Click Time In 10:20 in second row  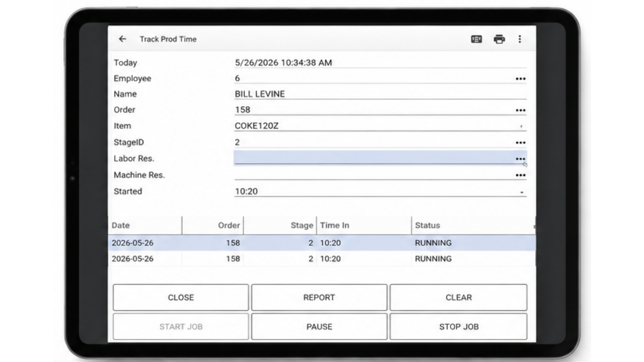(330, 259)
